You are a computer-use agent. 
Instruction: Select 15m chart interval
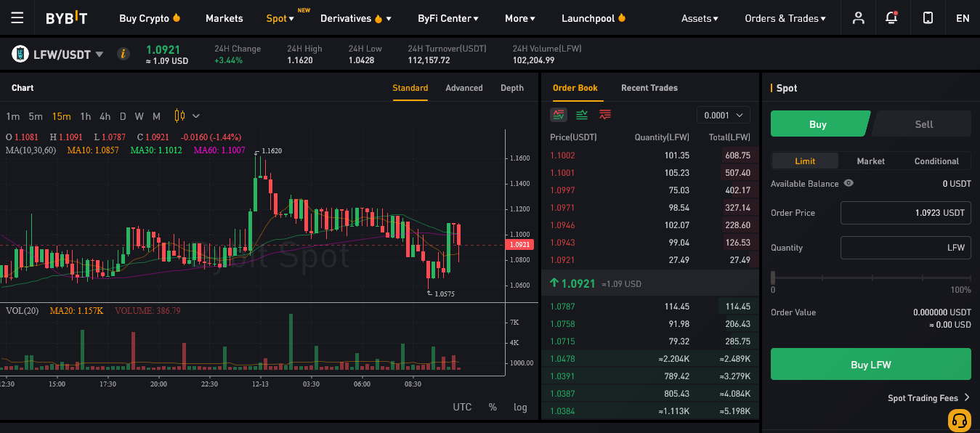(x=61, y=116)
